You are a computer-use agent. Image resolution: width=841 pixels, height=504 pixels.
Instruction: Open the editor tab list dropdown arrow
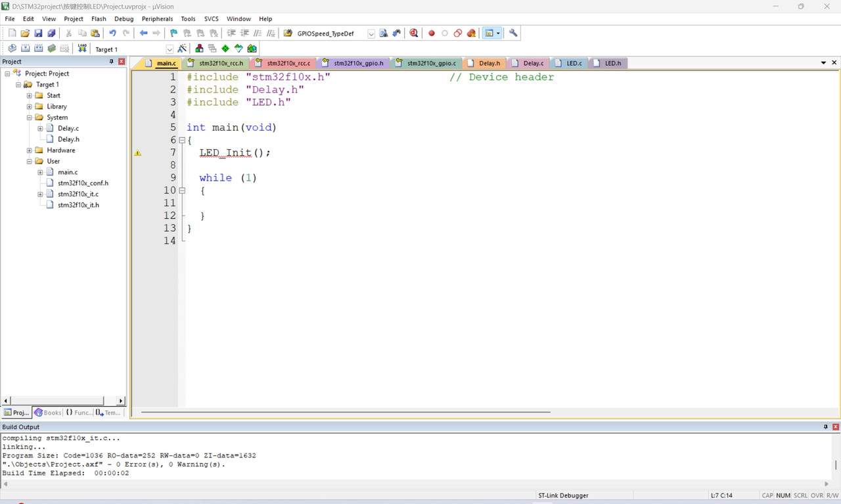(823, 63)
